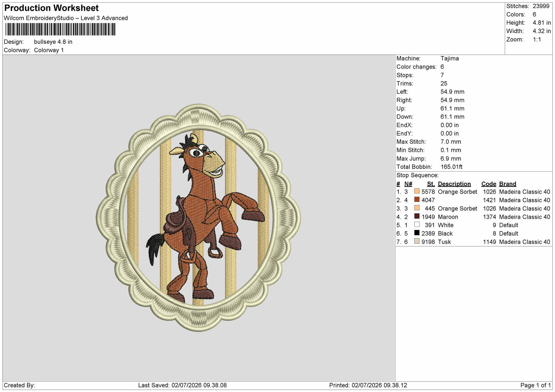Click the Bullseye horse embroidery preview
555x392 pixels.
pyautogui.click(x=198, y=218)
